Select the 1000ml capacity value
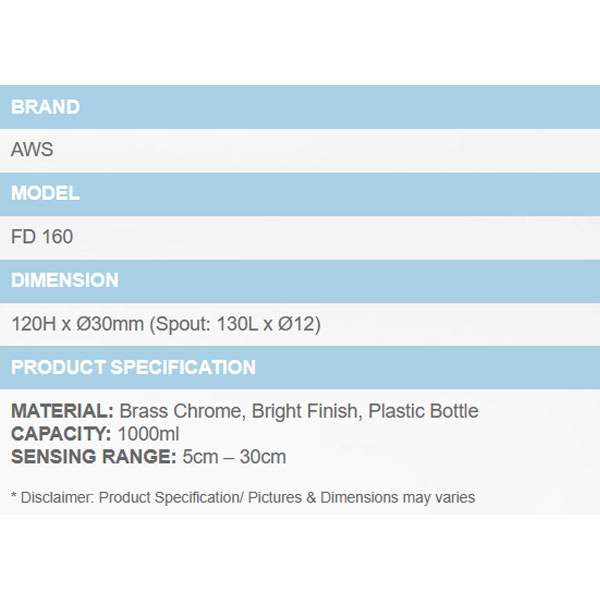The width and height of the screenshot is (600, 600). coord(149,434)
